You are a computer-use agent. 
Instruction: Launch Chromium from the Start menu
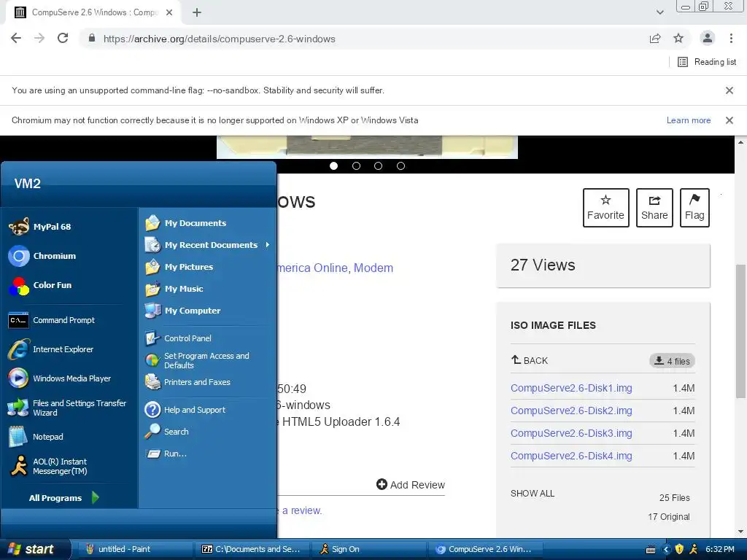42,256
